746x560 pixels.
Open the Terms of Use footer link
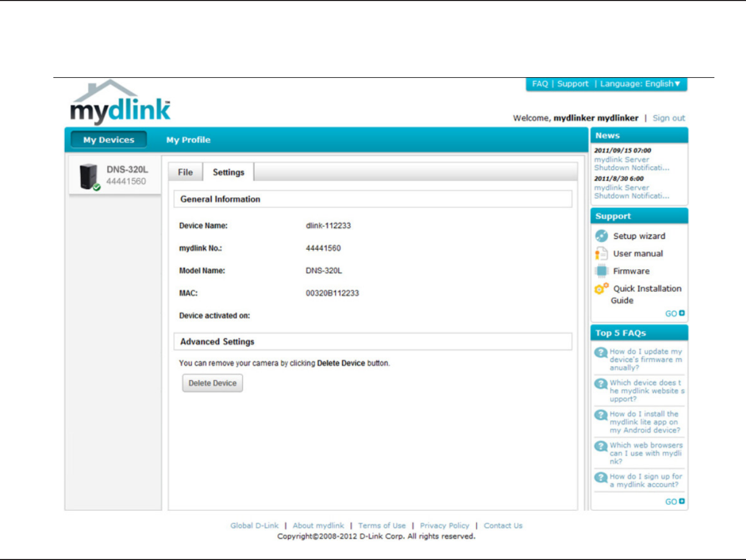click(382, 526)
